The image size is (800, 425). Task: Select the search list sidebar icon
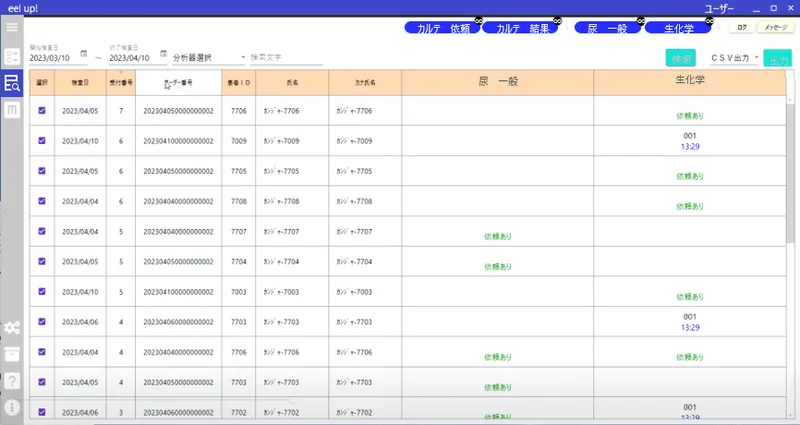(x=13, y=84)
